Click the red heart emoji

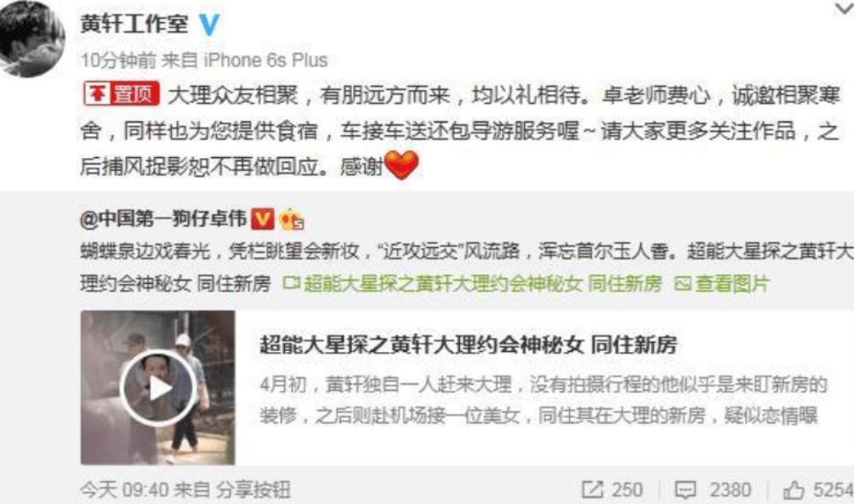pos(402,165)
